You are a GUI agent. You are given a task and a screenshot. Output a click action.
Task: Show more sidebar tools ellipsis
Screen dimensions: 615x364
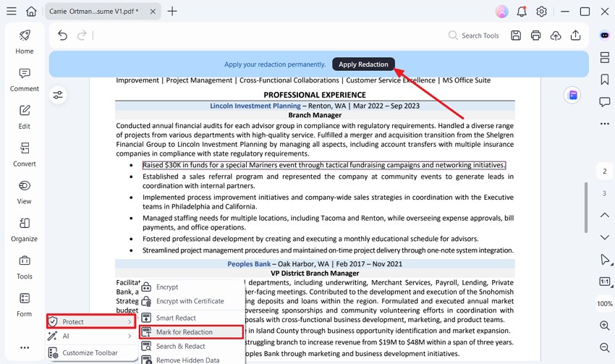point(25,347)
